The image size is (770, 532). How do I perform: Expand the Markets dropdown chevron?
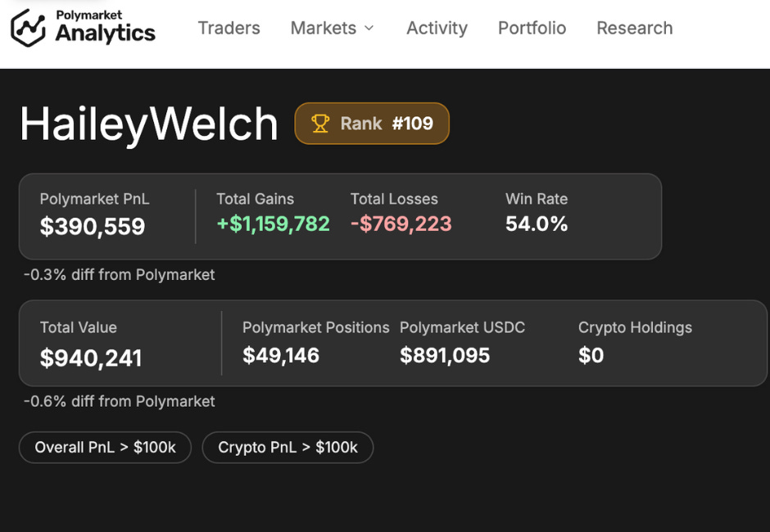coord(369,29)
